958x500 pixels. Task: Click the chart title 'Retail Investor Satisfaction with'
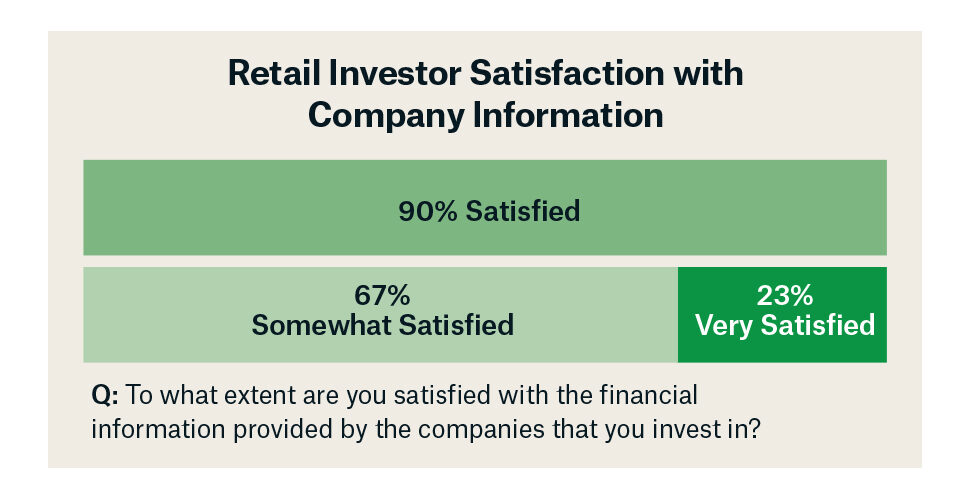pos(485,73)
